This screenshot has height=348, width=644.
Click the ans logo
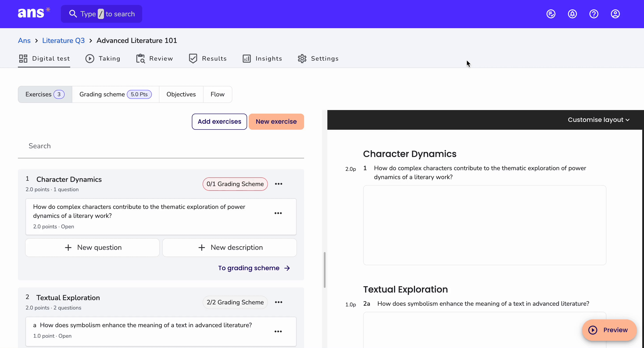tap(34, 13)
